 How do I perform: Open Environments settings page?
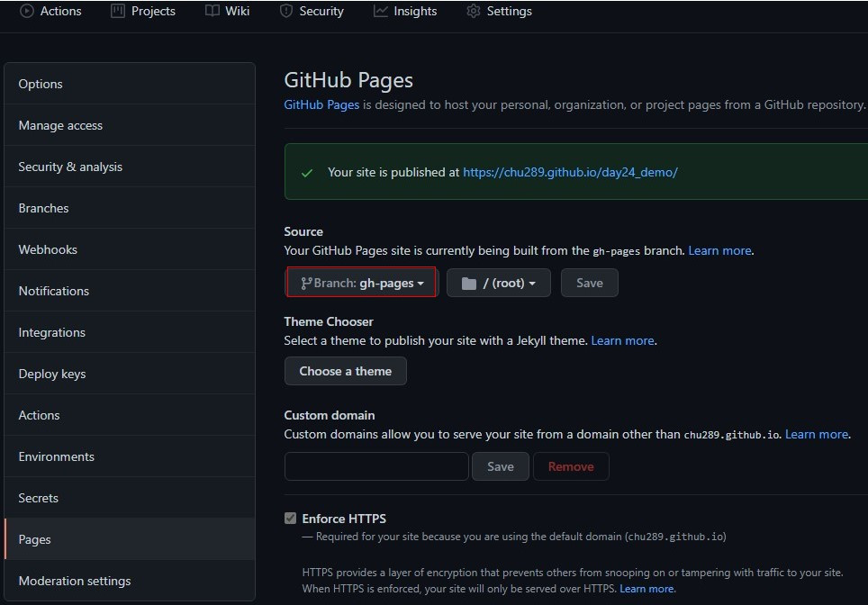click(x=130, y=456)
